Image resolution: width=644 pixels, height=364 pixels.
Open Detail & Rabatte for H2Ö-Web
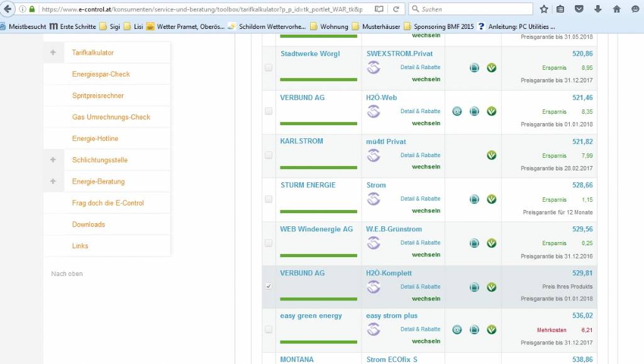coord(421,111)
